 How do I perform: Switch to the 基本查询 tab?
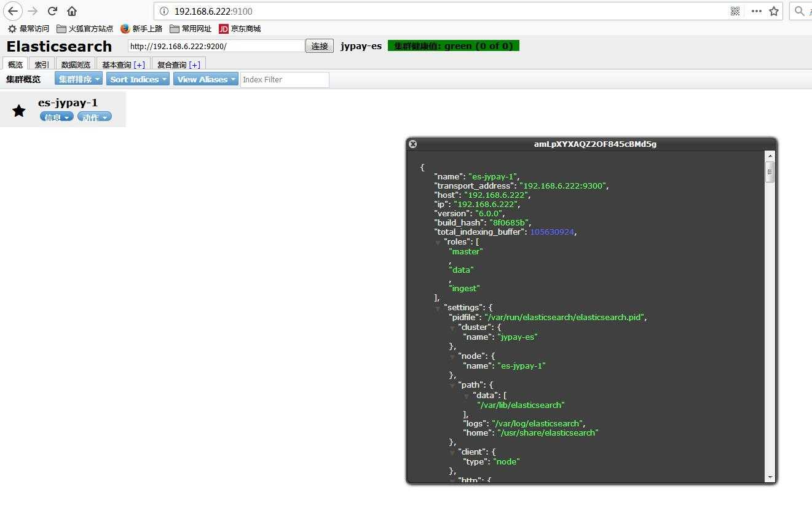(x=117, y=65)
